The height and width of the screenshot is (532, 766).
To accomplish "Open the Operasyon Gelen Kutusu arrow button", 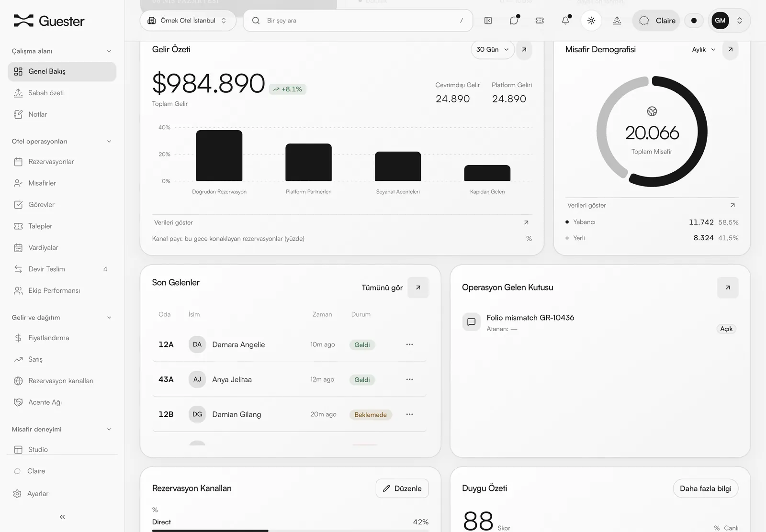I will click(x=728, y=288).
